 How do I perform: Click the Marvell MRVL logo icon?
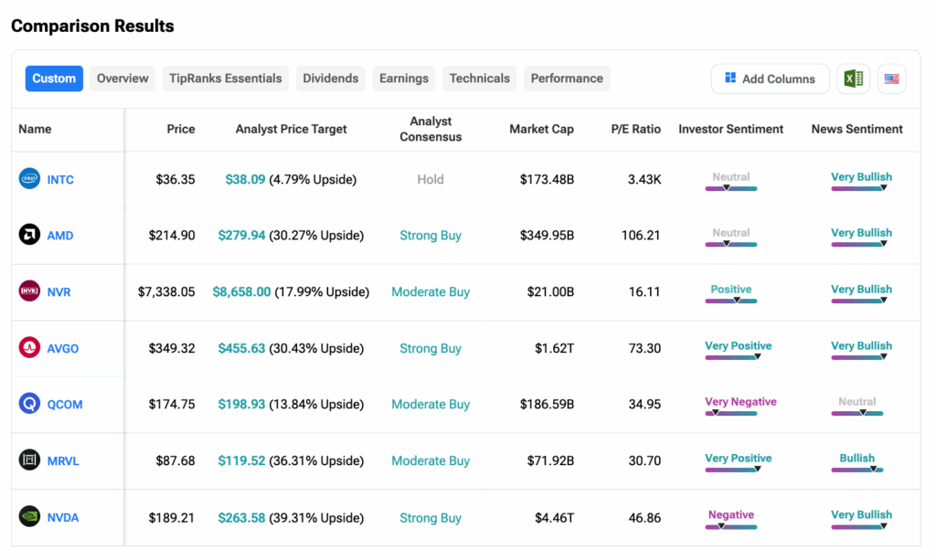pyautogui.click(x=30, y=460)
